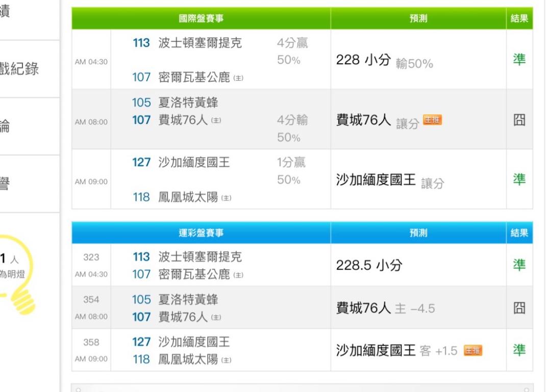551x392 pixels.
Task: Click the 囧 result for 費城76人 讓分
Action: pyautogui.click(x=519, y=120)
